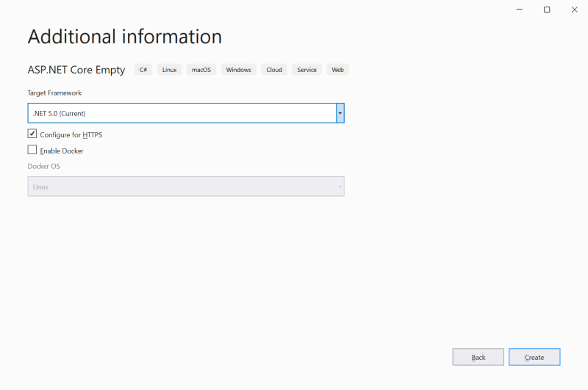This screenshot has width=588, height=390.
Task: Click the Additional information heading
Action: pyautogui.click(x=125, y=37)
